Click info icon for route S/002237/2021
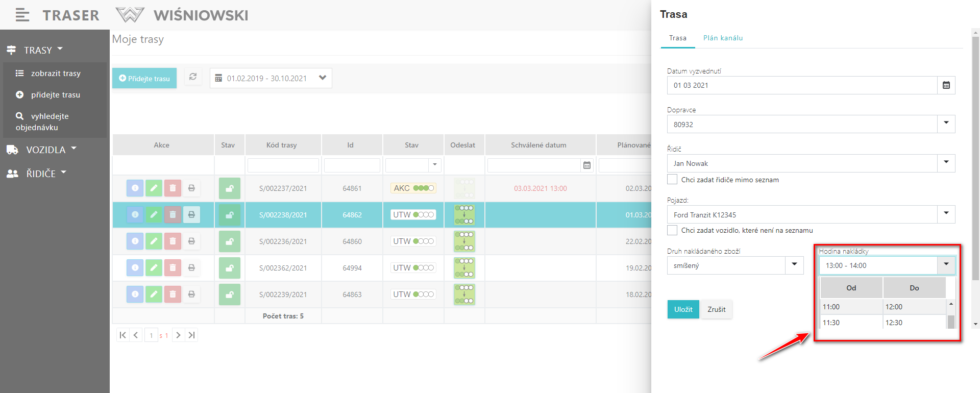Image resolution: width=980 pixels, height=393 pixels. pyautogui.click(x=135, y=188)
